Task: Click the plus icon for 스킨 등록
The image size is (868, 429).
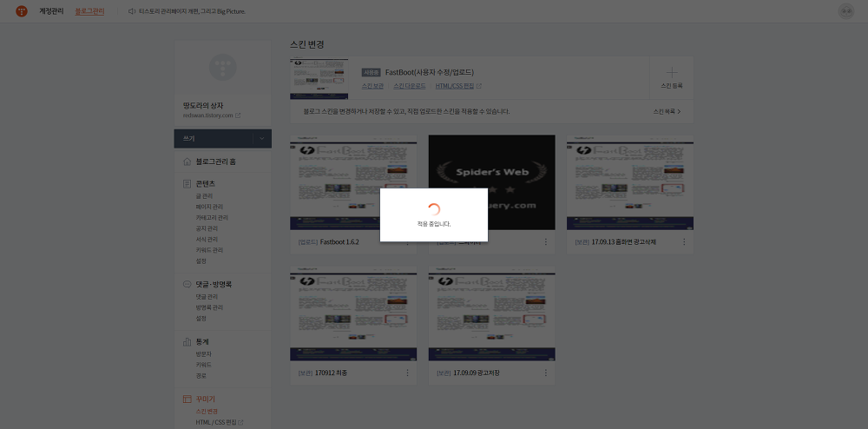Action: coord(672,73)
